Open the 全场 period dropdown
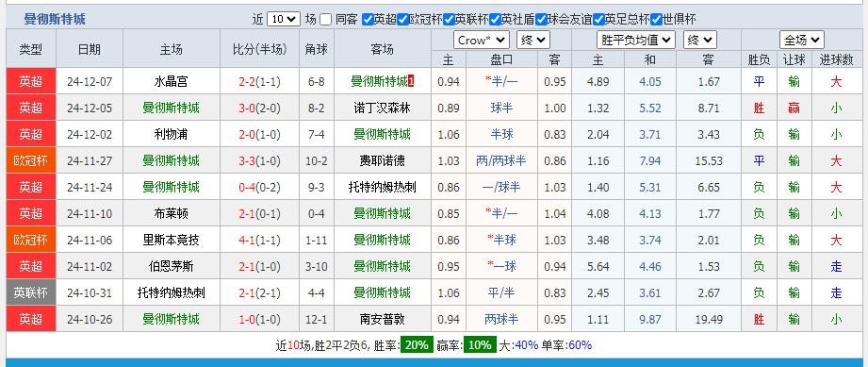This screenshot has height=367, width=868. click(x=802, y=40)
